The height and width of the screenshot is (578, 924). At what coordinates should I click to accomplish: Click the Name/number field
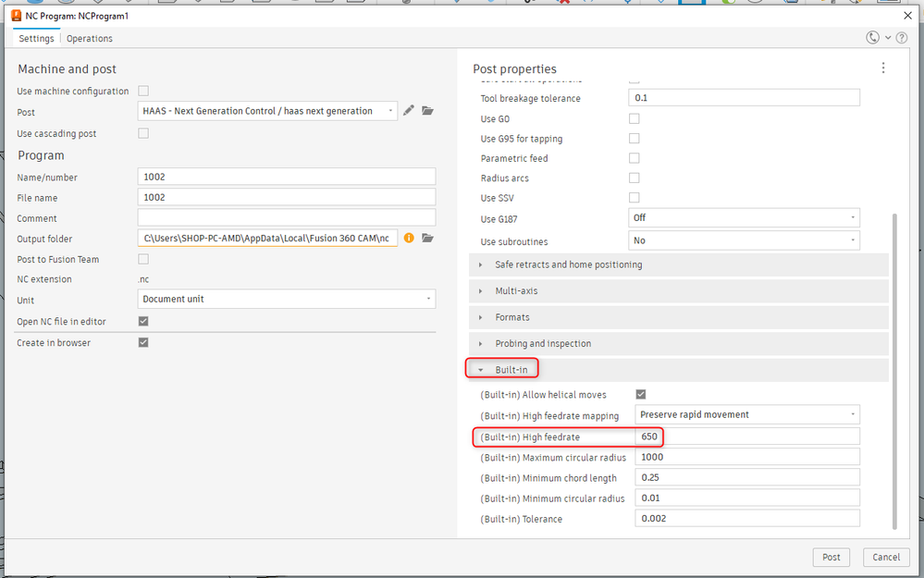click(x=287, y=177)
